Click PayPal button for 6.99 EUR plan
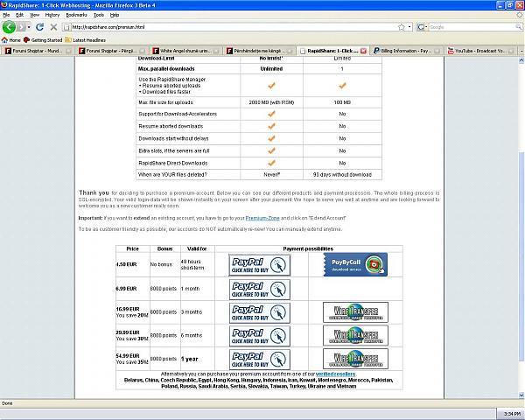The image size is (525, 420). 260,290
